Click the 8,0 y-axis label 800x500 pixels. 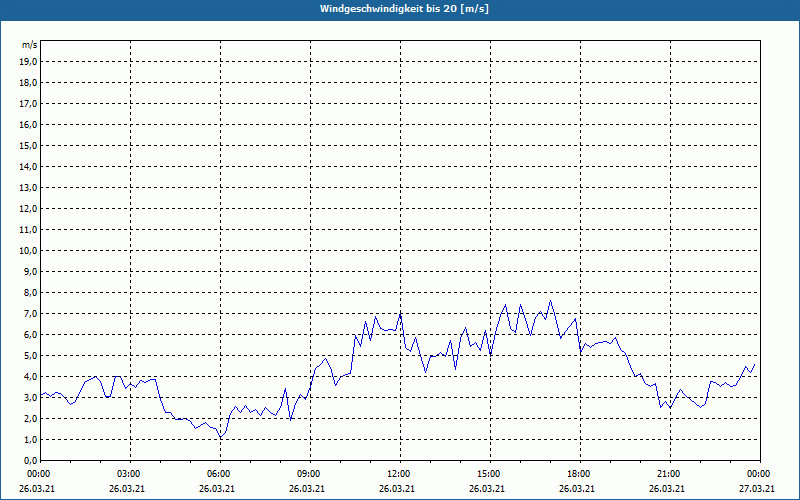tap(31, 292)
